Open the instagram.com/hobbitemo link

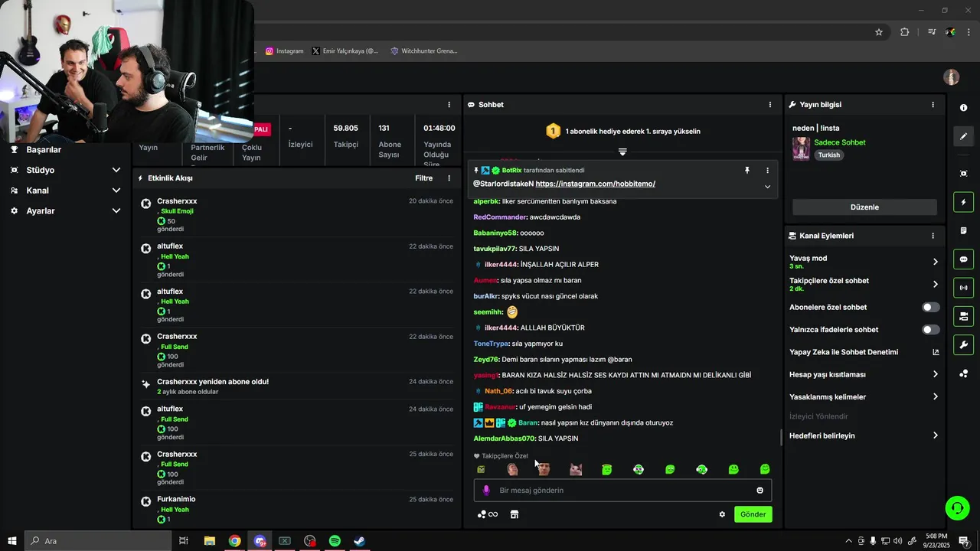[596, 184]
